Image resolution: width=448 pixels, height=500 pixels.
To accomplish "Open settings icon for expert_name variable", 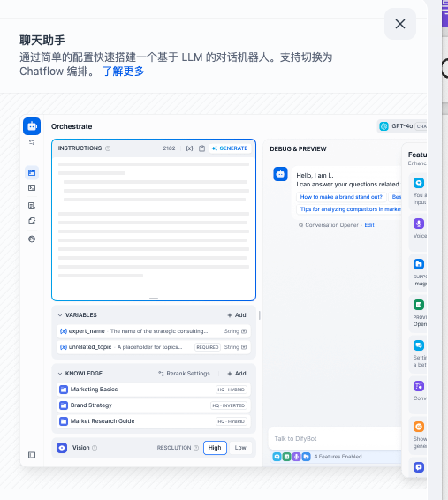I will pos(244,331).
